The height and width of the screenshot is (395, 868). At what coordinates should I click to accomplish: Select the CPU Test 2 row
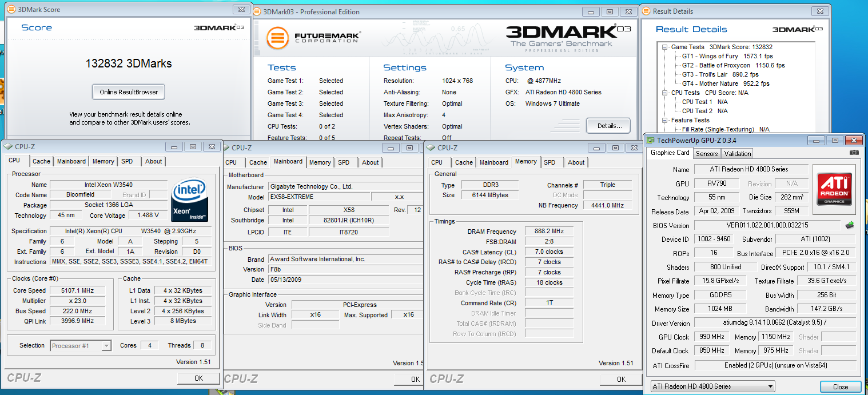705,111
